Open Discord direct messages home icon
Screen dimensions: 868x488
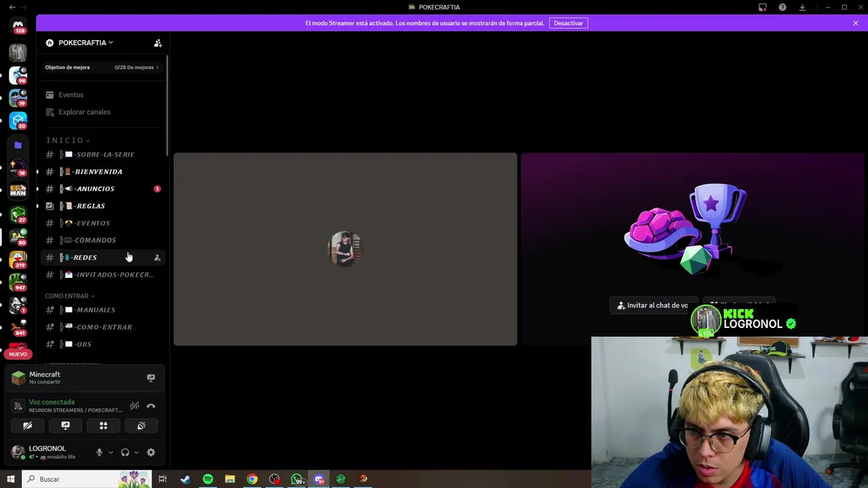coord(18,26)
